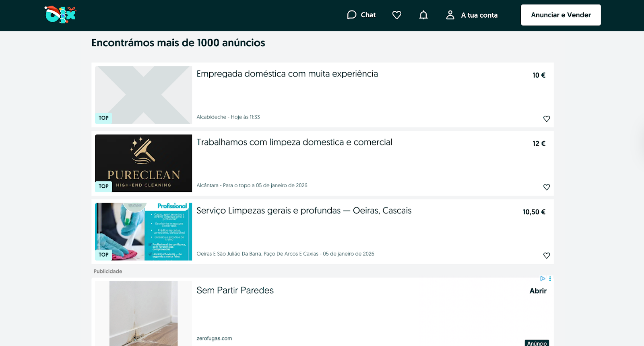The height and width of the screenshot is (346, 644).
Task: Open saved favorites heart in header
Action: (396, 15)
